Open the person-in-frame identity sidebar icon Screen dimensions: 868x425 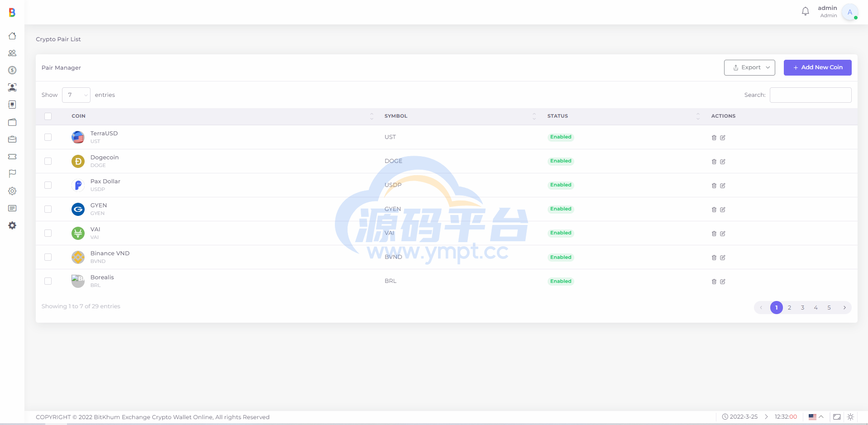[12, 87]
